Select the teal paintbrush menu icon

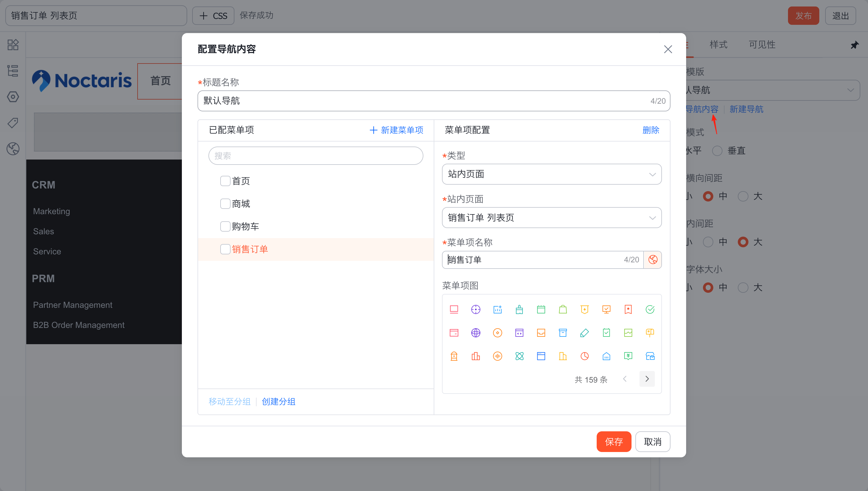click(519, 309)
